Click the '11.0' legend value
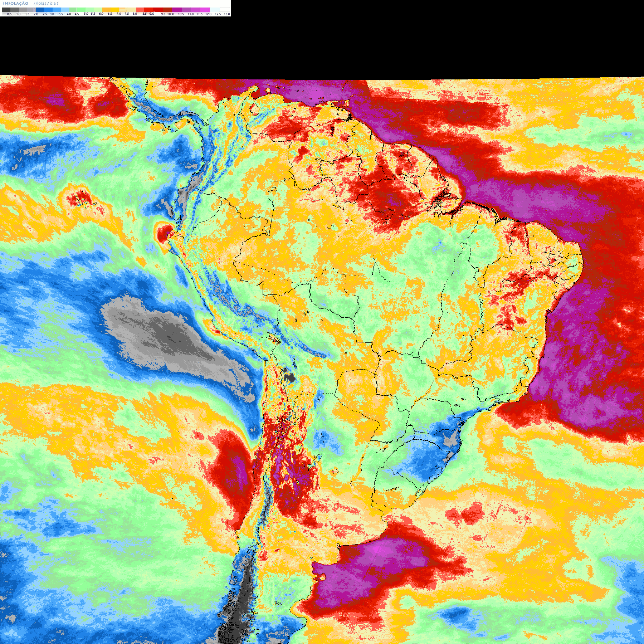 point(191,14)
